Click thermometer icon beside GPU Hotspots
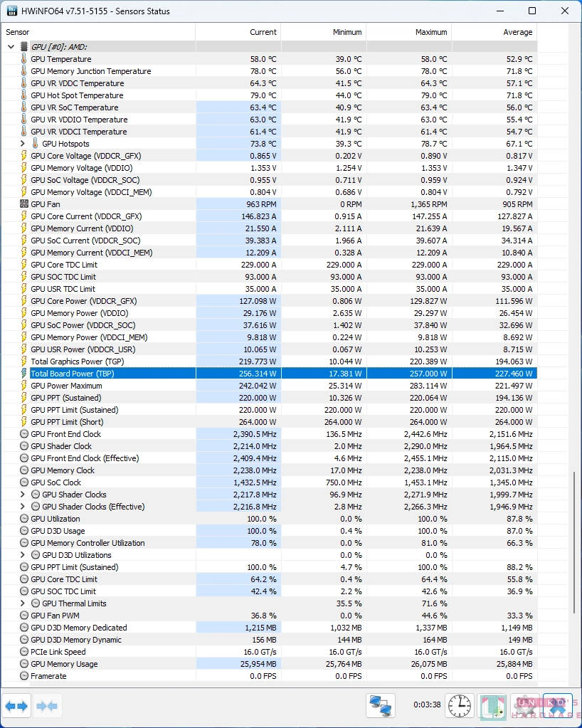This screenshot has width=582, height=728. tap(36, 144)
